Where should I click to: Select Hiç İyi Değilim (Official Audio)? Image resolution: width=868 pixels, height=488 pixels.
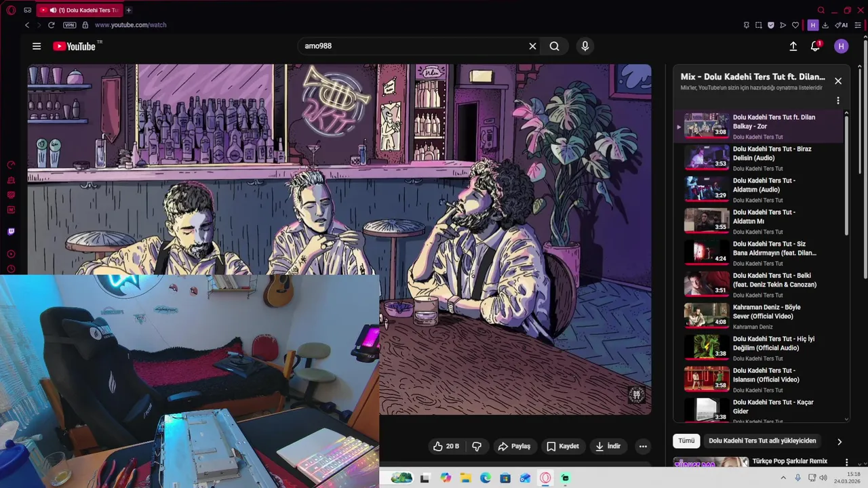pos(758,348)
